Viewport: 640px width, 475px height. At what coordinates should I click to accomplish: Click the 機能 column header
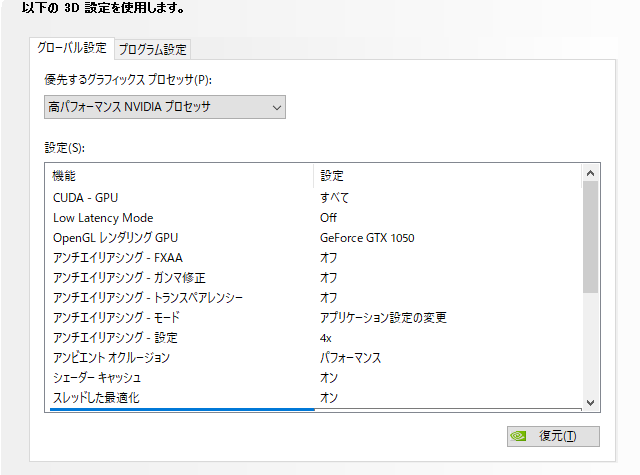coord(182,176)
